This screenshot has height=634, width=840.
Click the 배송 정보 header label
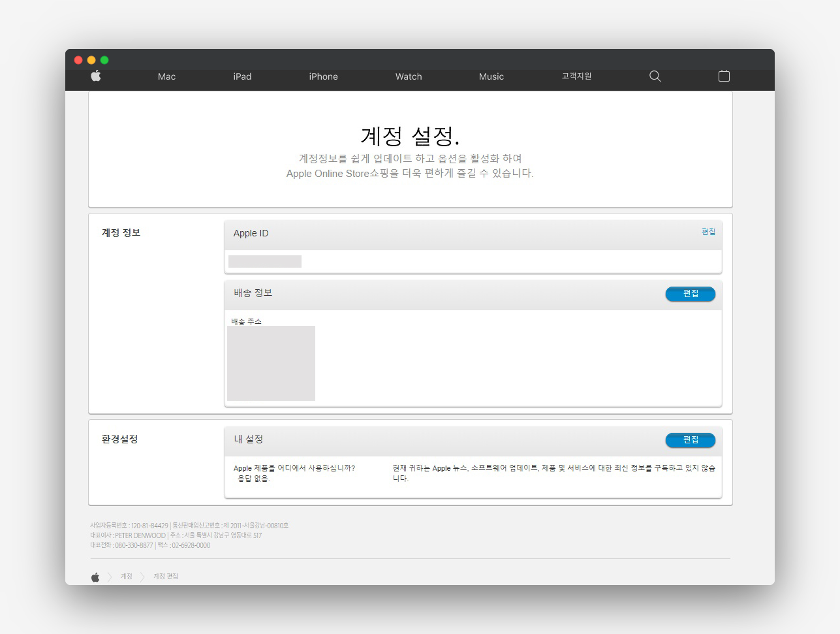(253, 293)
